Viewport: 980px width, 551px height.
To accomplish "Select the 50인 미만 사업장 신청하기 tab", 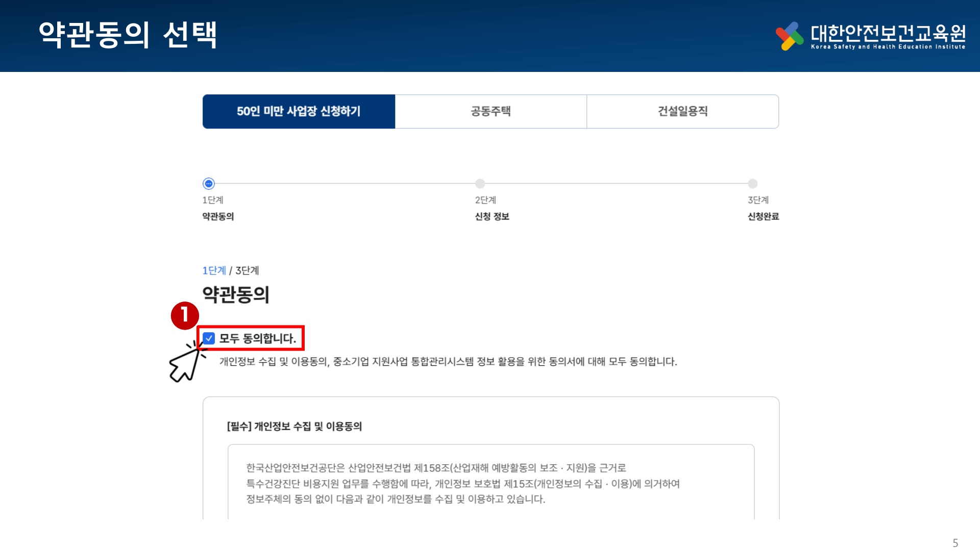I will [x=299, y=111].
